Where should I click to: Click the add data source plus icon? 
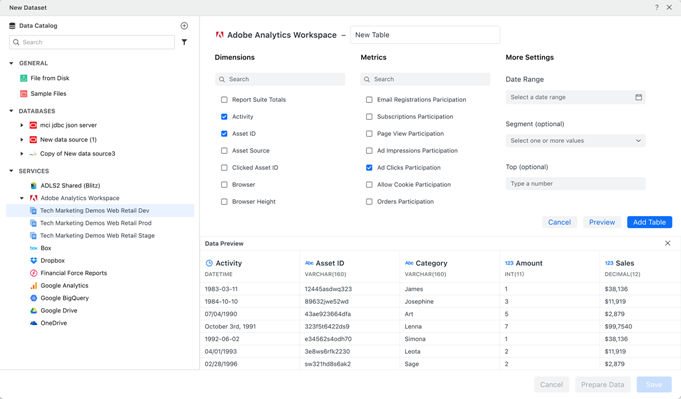pyautogui.click(x=184, y=26)
